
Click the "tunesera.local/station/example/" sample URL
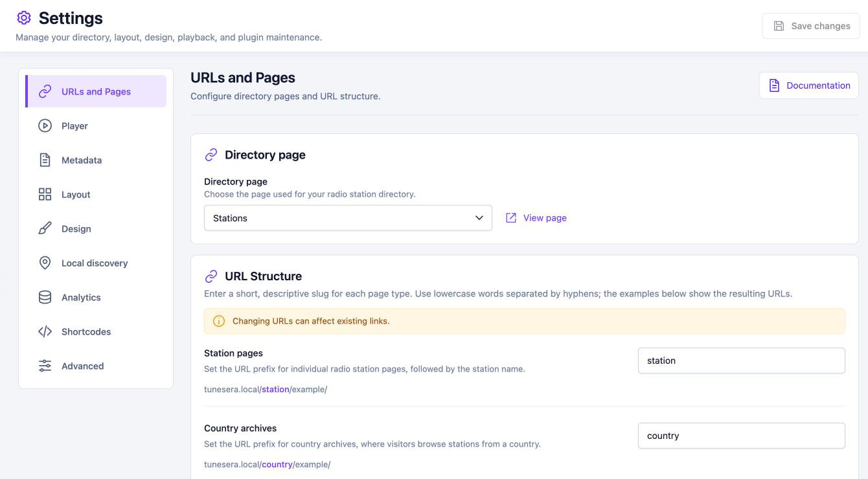point(266,390)
